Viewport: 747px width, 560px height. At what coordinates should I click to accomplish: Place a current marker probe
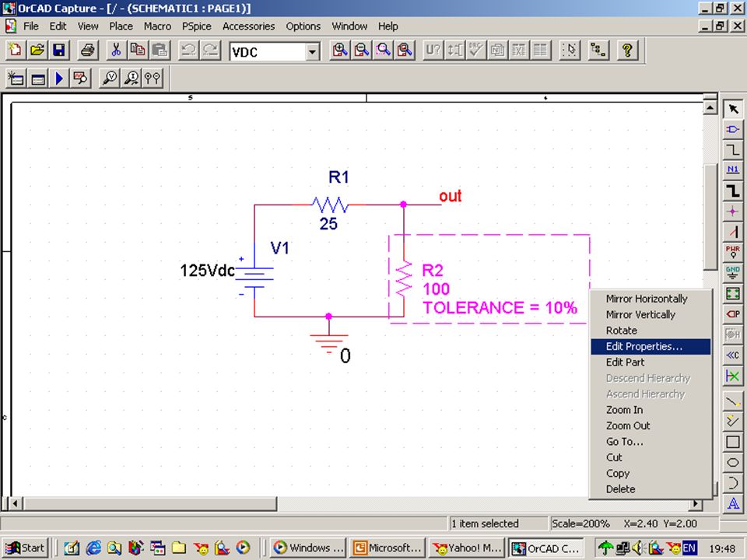pos(132,78)
